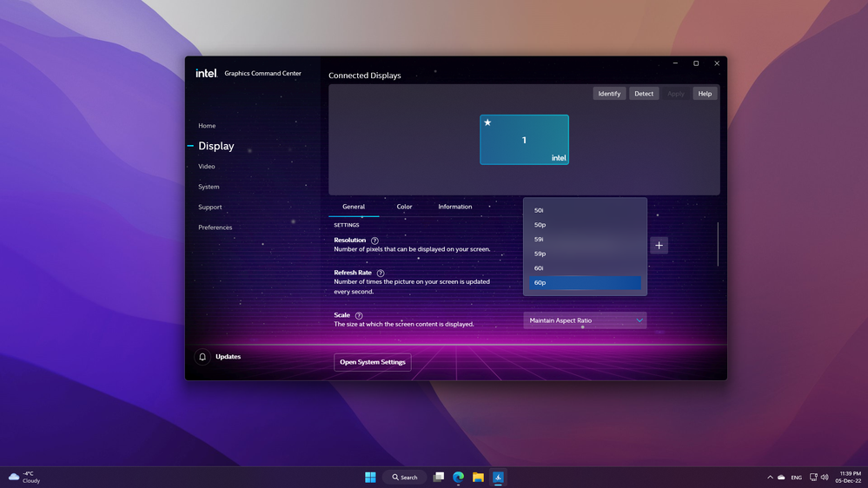Click Open System Settings button
This screenshot has width=868, height=488.
[x=373, y=362]
